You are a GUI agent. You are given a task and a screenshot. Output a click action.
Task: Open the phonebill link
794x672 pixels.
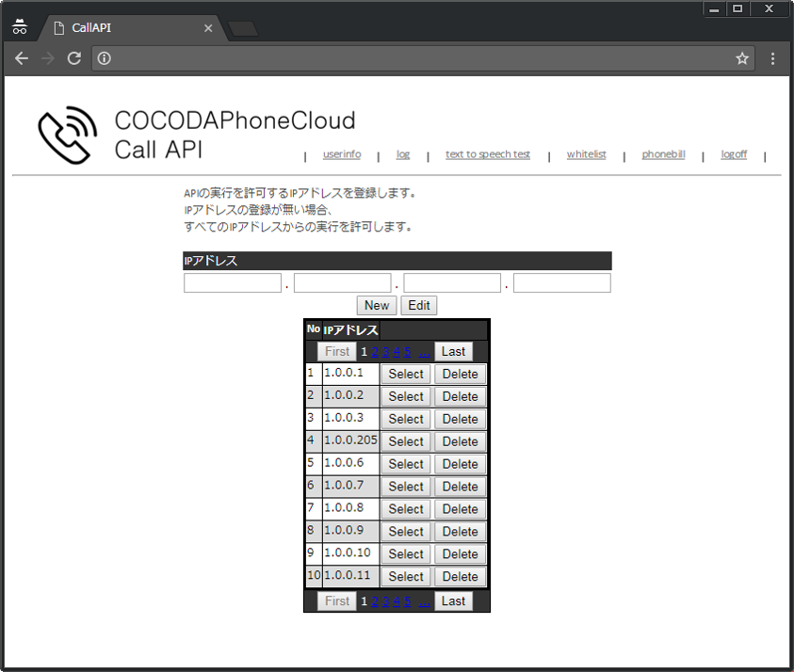pos(663,154)
